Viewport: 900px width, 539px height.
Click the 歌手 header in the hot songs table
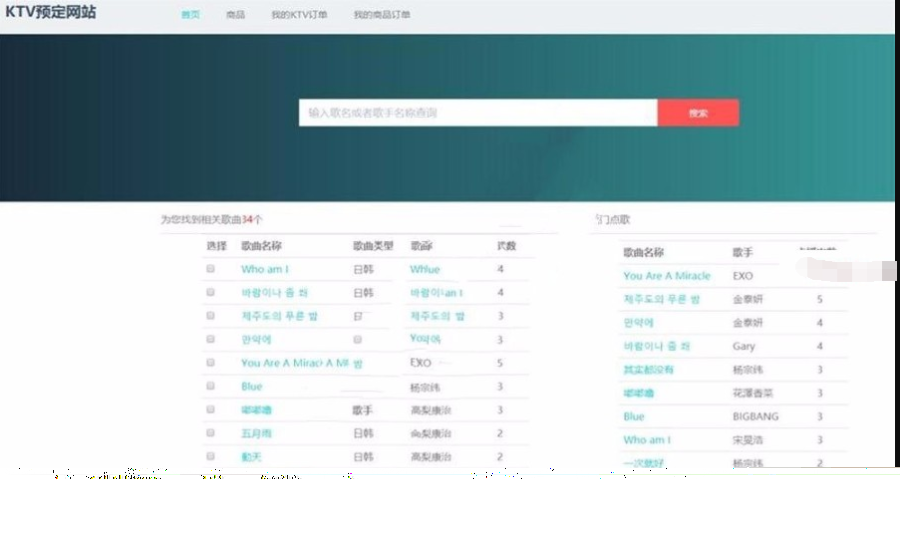[x=742, y=252]
